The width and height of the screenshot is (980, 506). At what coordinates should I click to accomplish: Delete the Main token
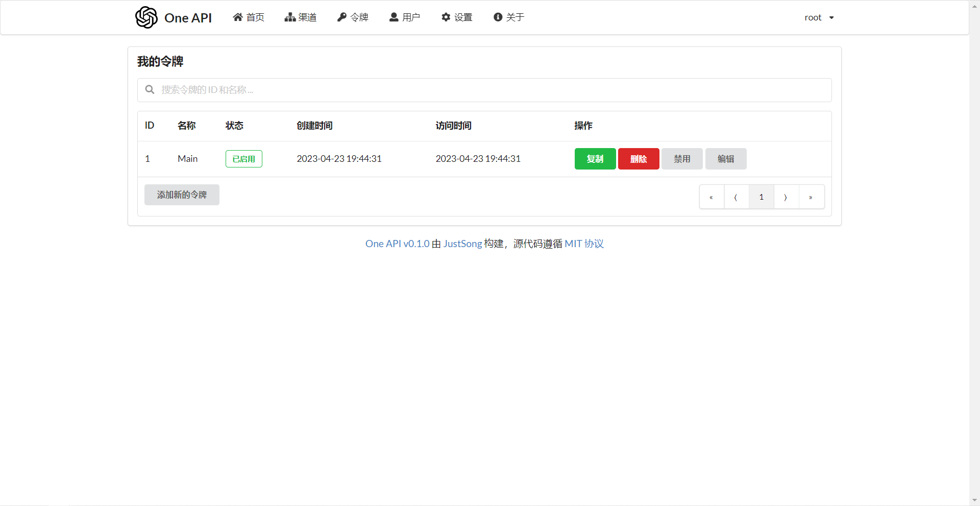tap(639, 159)
